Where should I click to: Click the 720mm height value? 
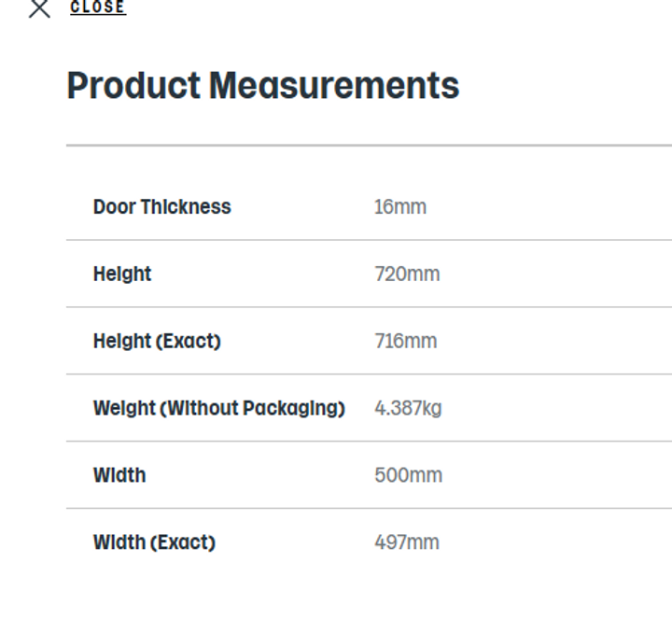(406, 274)
